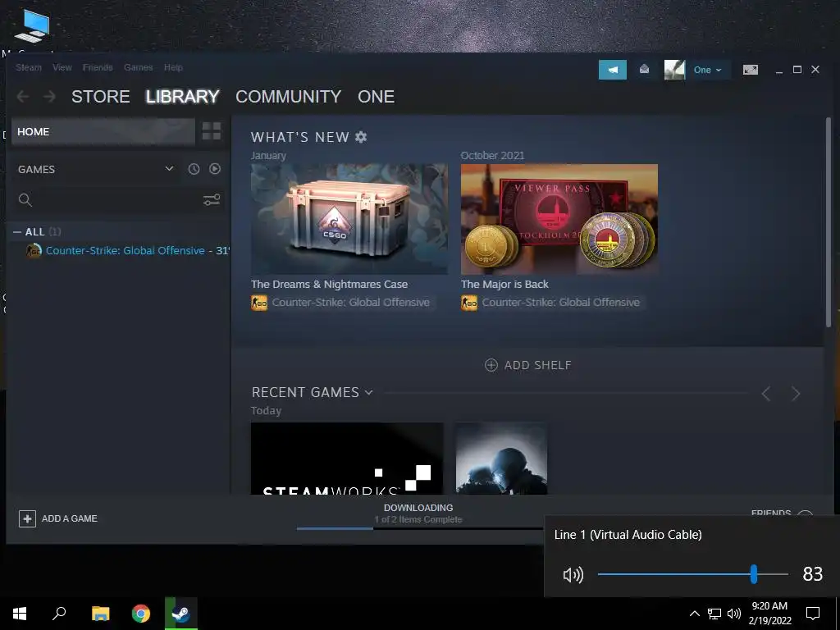Image resolution: width=840 pixels, height=630 pixels.
Task: Open the Friends menu
Action: [x=98, y=67]
